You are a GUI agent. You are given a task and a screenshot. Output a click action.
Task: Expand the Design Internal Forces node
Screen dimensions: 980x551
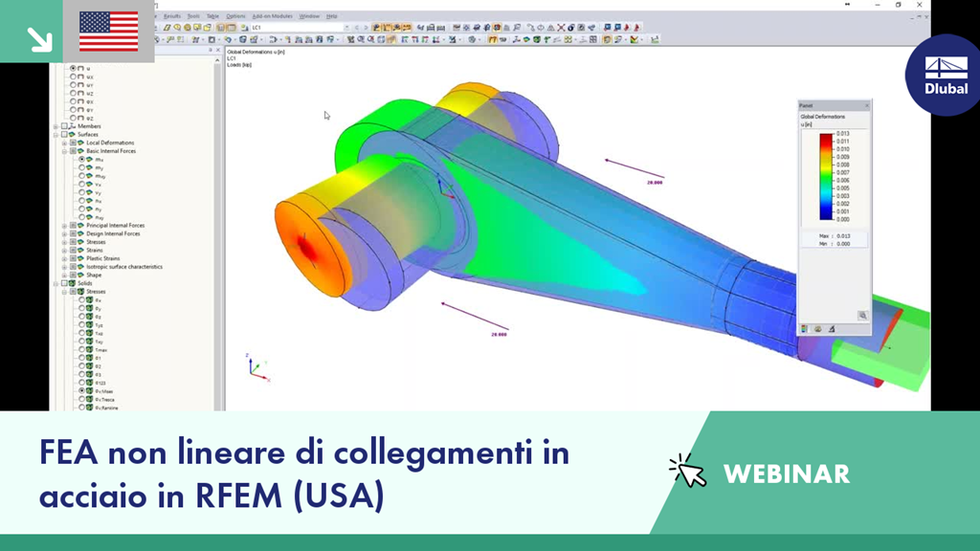[x=64, y=233]
